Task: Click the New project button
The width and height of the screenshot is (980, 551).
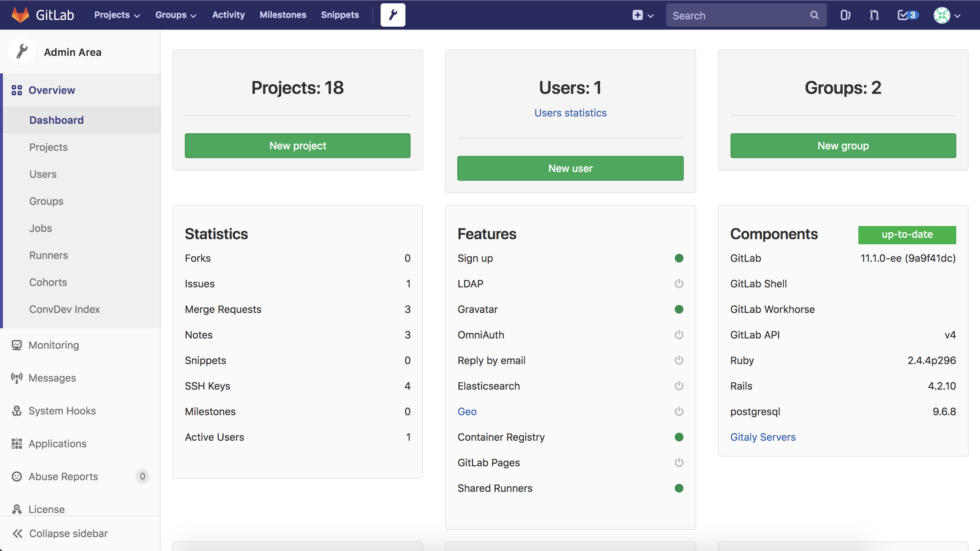Action: tap(297, 146)
